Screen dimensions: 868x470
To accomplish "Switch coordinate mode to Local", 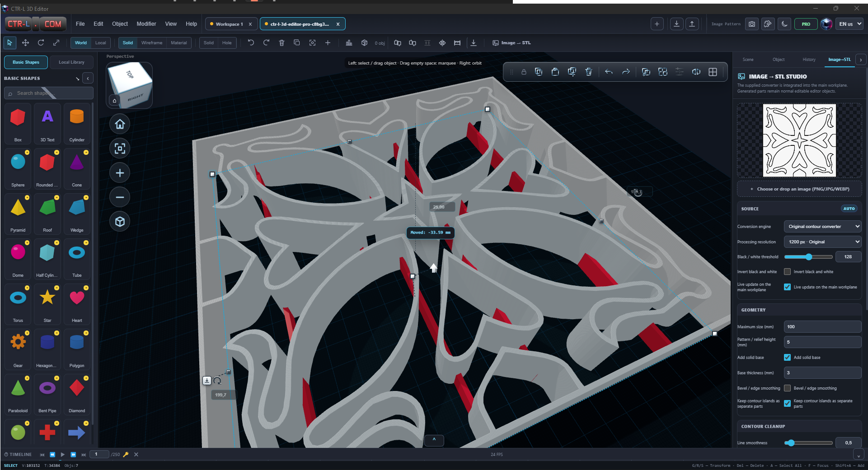I will (x=100, y=43).
